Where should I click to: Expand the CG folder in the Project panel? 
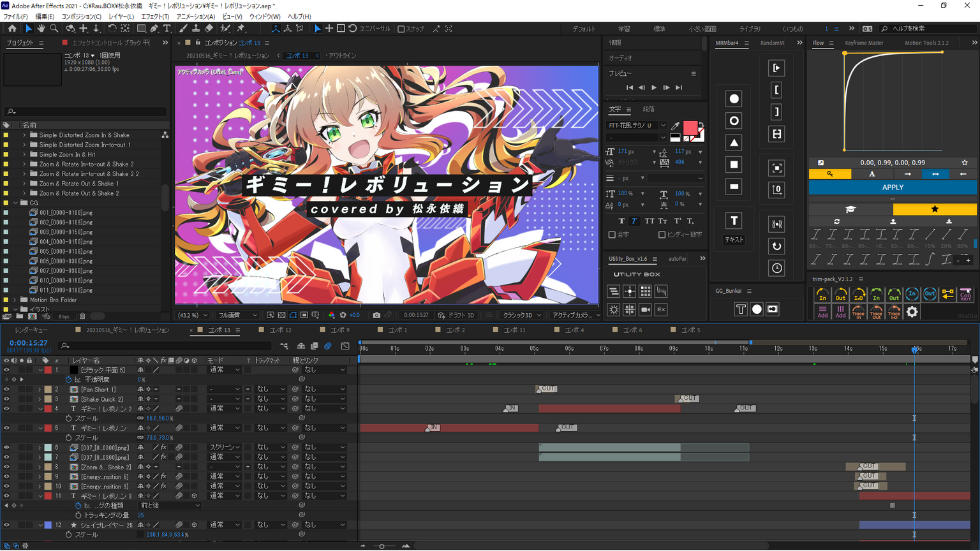[x=15, y=203]
